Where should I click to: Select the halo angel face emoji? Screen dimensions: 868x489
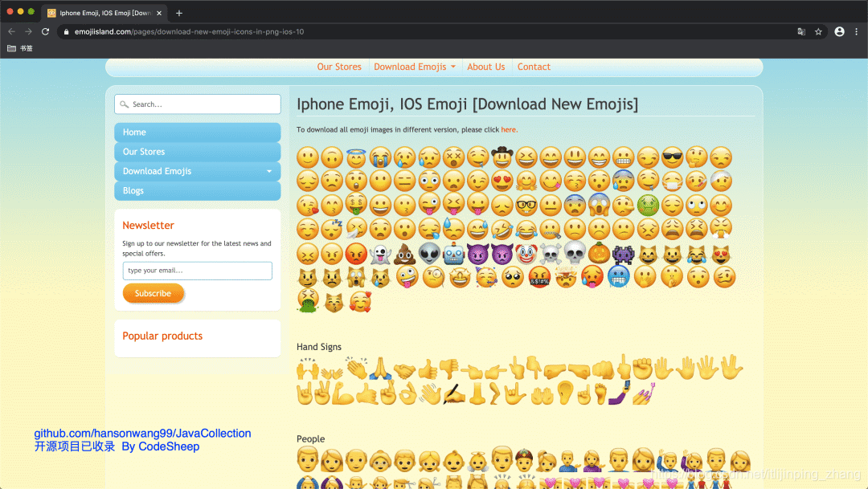tap(356, 157)
